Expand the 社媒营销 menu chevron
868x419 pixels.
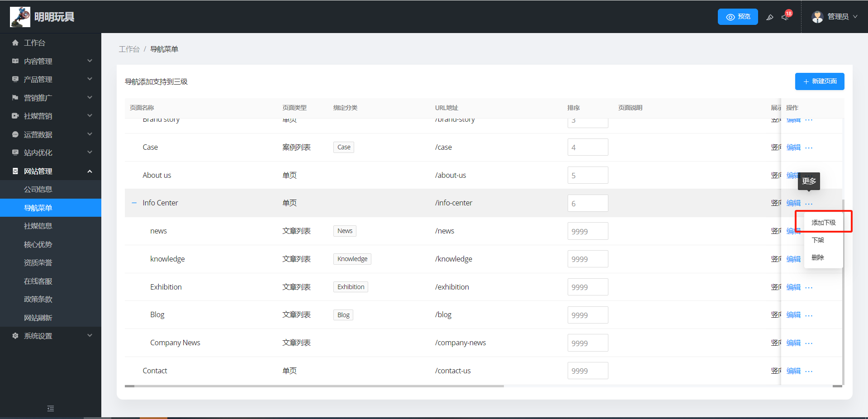click(x=90, y=115)
